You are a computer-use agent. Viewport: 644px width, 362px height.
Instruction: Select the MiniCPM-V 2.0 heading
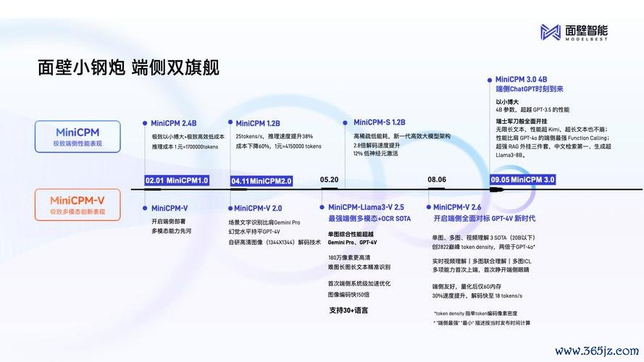click(x=258, y=208)
